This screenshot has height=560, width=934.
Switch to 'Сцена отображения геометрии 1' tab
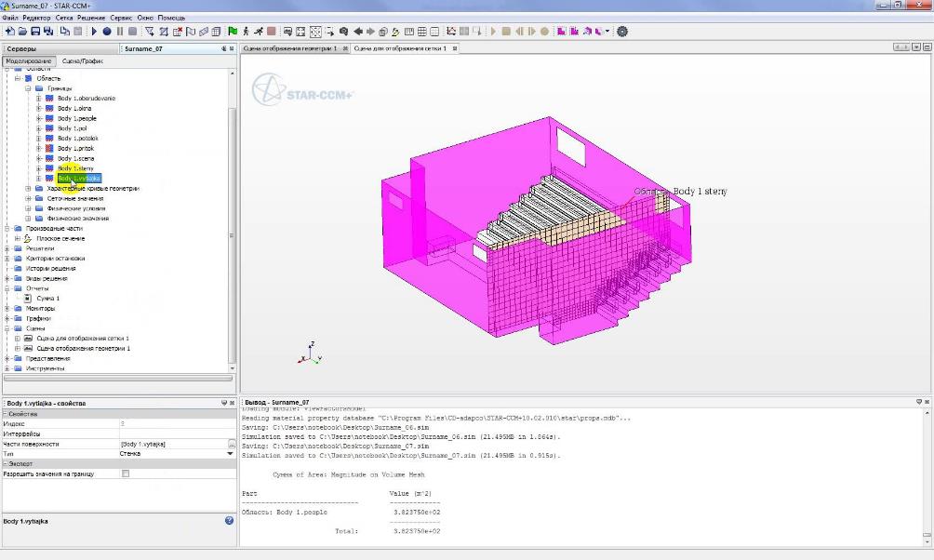(x=289, y=48)
